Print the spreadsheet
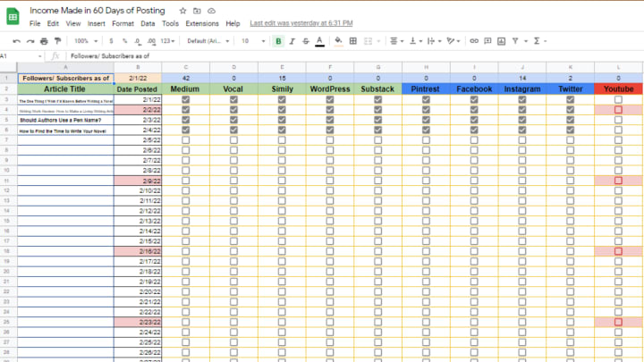Screen dimensions: 644x362 point(44,41)
